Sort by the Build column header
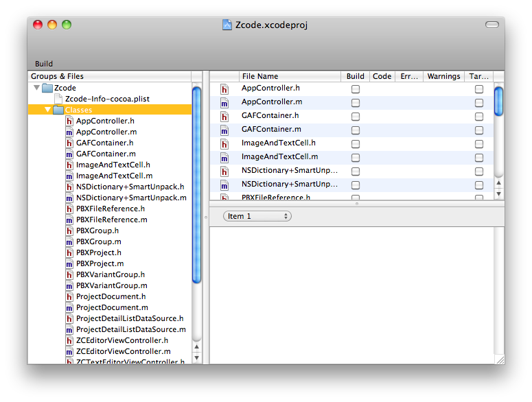 click(x=355, y=76)
